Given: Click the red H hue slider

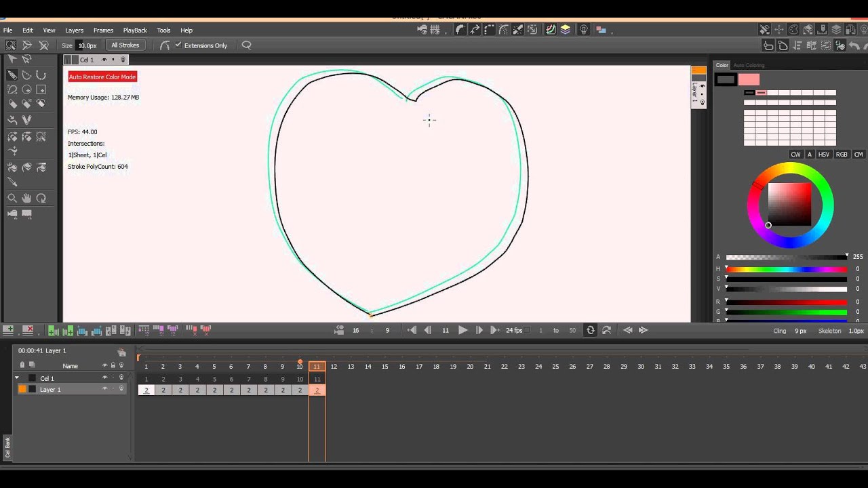Looking at the screenshot, I should click(787, 269).
